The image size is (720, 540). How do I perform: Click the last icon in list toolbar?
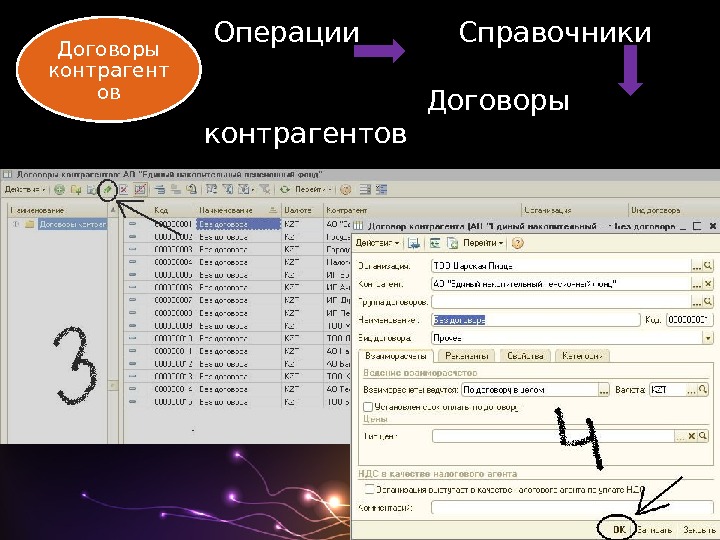[382, 189]
